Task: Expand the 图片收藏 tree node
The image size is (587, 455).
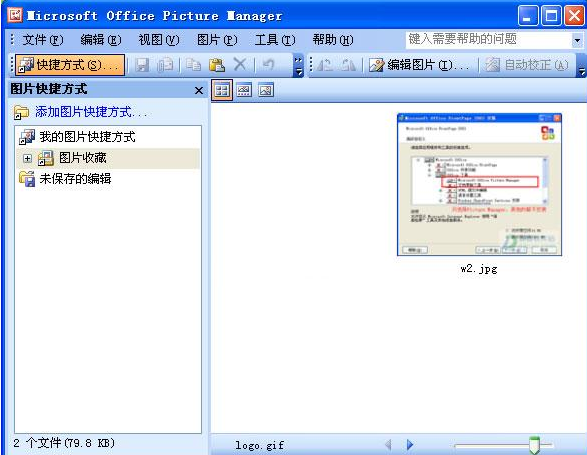Action: click(x=27, y=158)
